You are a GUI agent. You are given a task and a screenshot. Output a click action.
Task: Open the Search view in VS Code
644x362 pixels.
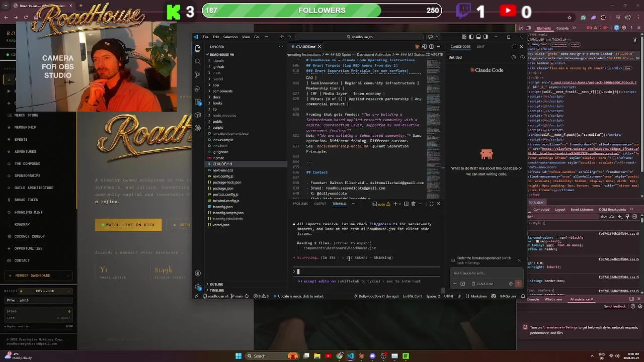pyautogui.click(x=198, y=61)
